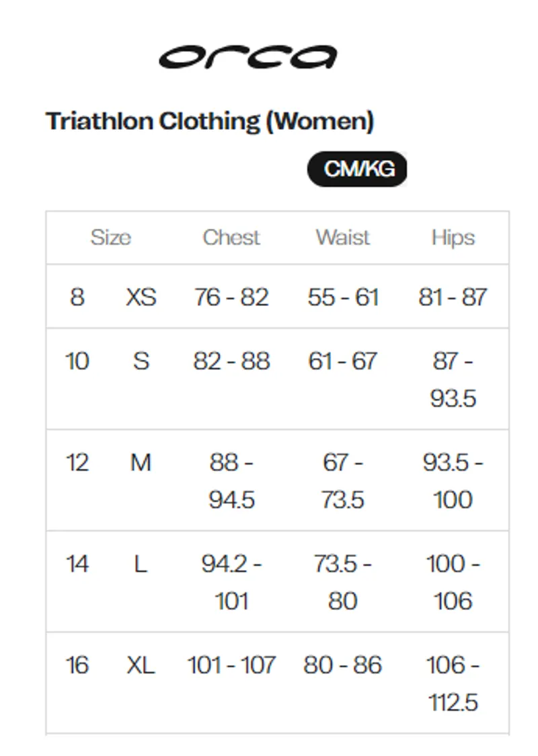Screen dimensions: 538x756
Task: Click the XL size label
Action: point(141,665)
